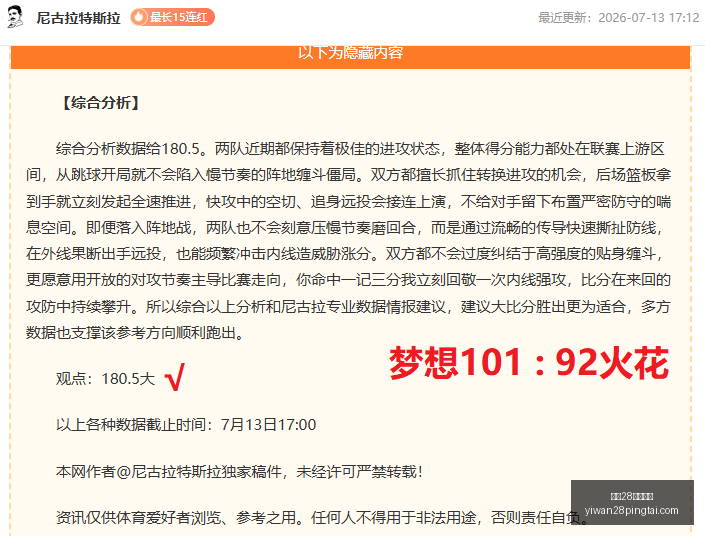
Task: Select the 观点：180.5大 line
Action: click(x=105, y=379)
